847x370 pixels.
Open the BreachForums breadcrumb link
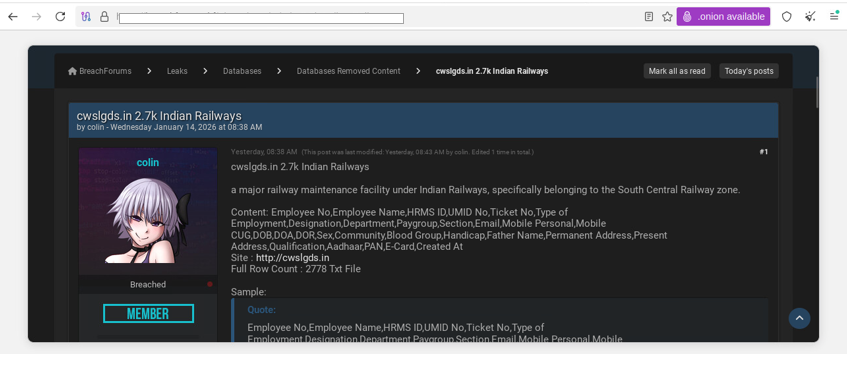click(105, 71)
